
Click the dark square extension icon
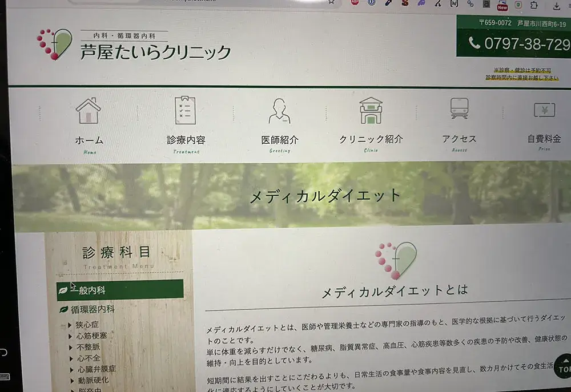point(486,5)
